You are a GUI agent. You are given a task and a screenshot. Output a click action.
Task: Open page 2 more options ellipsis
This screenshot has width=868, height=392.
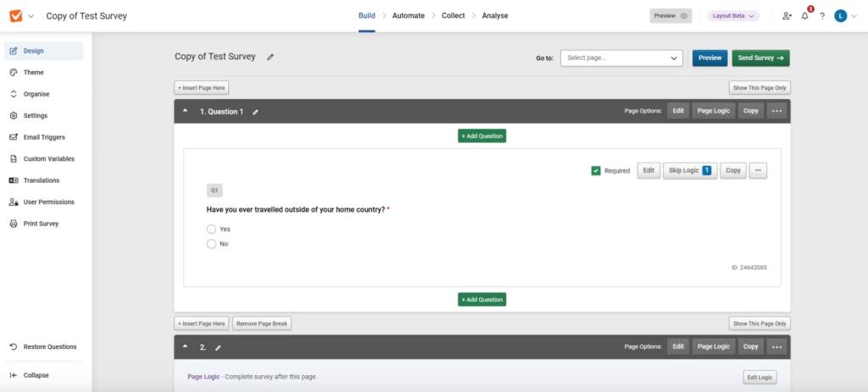776,346
